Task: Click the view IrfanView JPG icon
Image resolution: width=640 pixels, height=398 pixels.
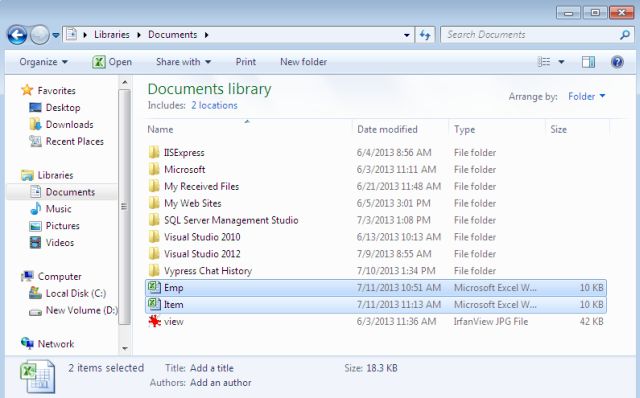Action: 154,322
